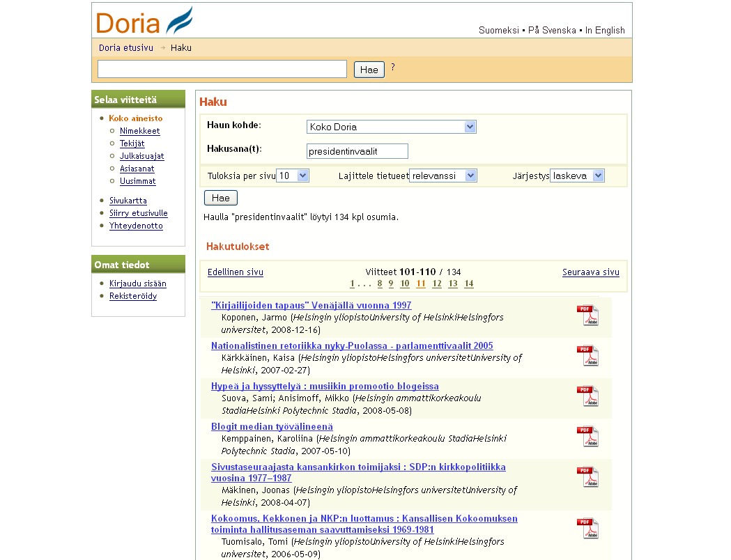Open Sivustaseuraajasta kansankirkon toimijaksi title link

(358, 472)
